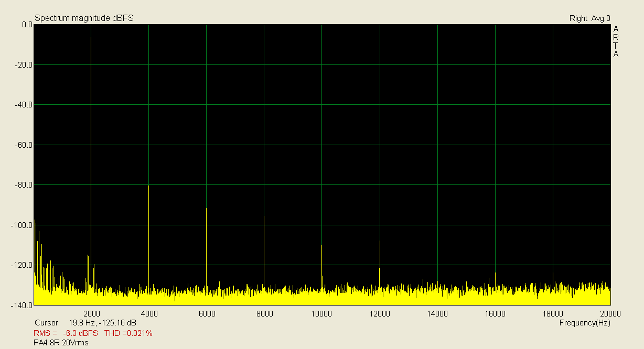The width and height of the screenshot is (644, 349).
Task: Click the 'PA4 8R 20Vrms' caption
Action: click(61, 343)
